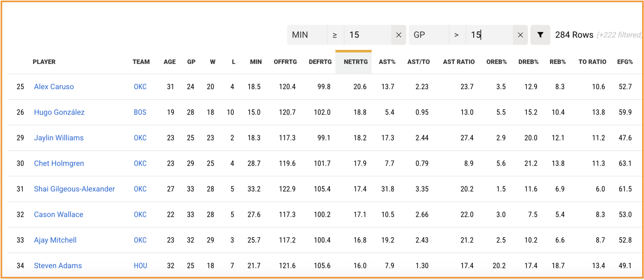Image resolution: width=644 pixels, height=280 pixels.
Task: Open Shai Gilgeous-Alexander's player link
Action: pyautogui.click(x=74, y=189)
